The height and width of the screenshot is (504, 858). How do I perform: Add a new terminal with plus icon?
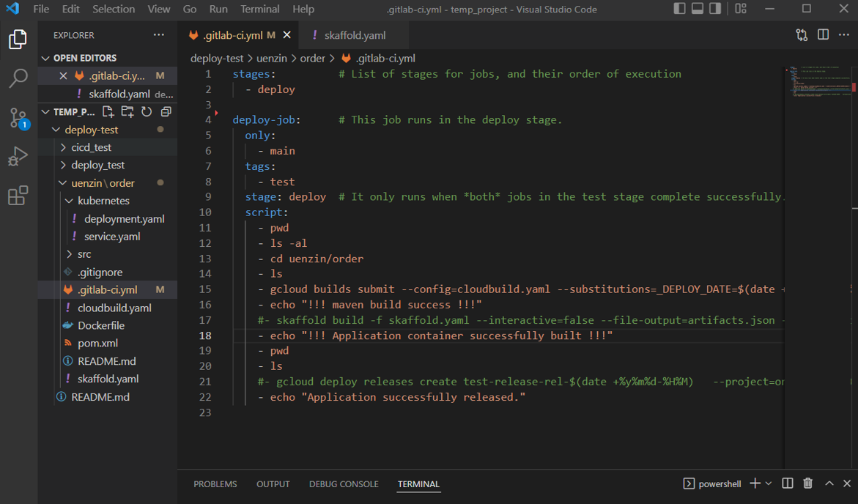tap(755, 483)
